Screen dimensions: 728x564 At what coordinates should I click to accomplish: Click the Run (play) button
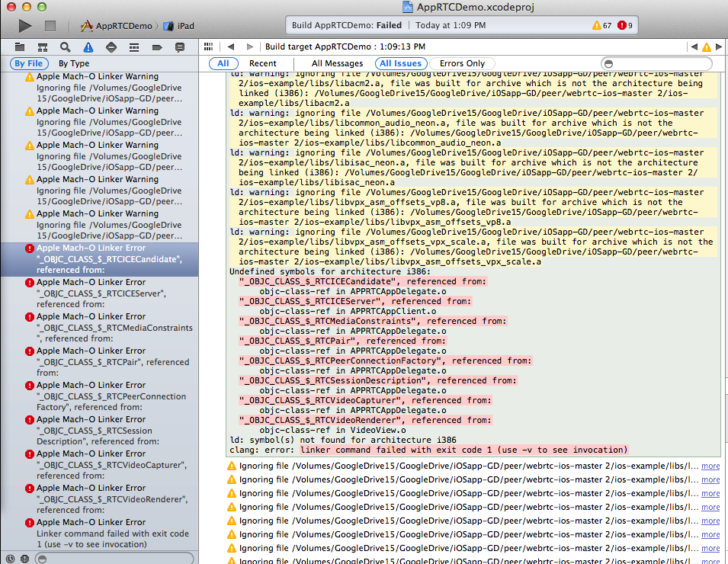click(25, 26)
